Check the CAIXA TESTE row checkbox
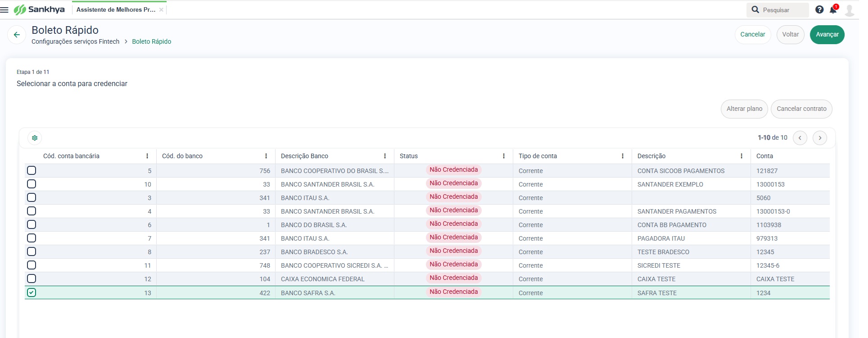Viewport: 868px width, 338px height. point(32,279)
